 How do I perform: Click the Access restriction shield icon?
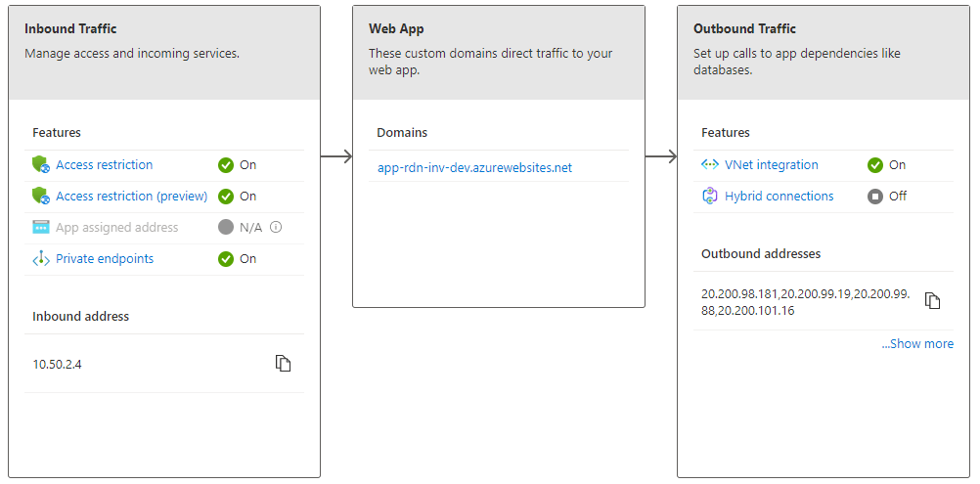[x=40, y=165]
